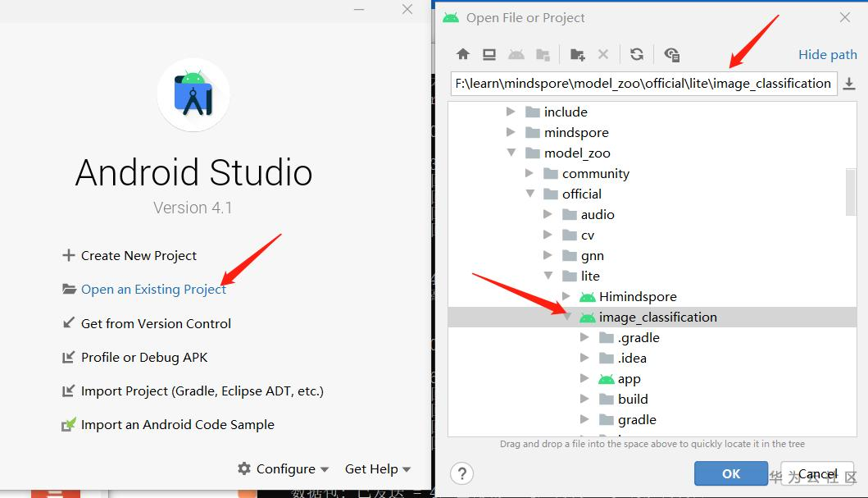Expand the .gradle folder

[584, 337]
